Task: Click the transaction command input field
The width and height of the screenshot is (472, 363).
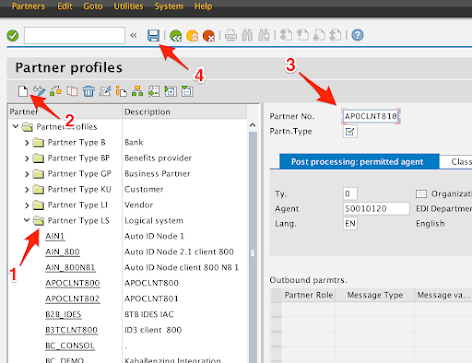Action: point(74,35)
